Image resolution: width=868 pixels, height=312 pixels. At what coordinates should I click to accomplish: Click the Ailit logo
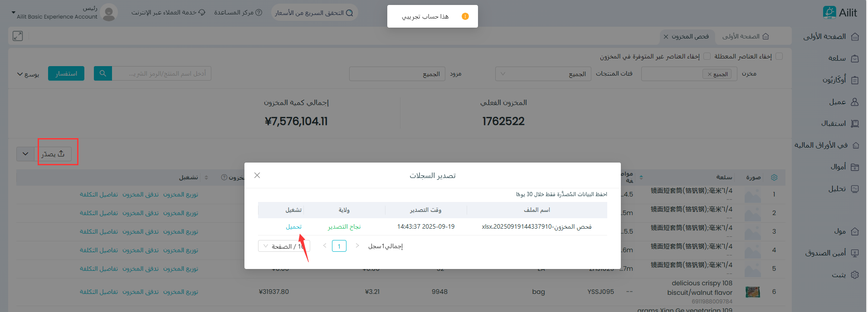coord(840,13)
